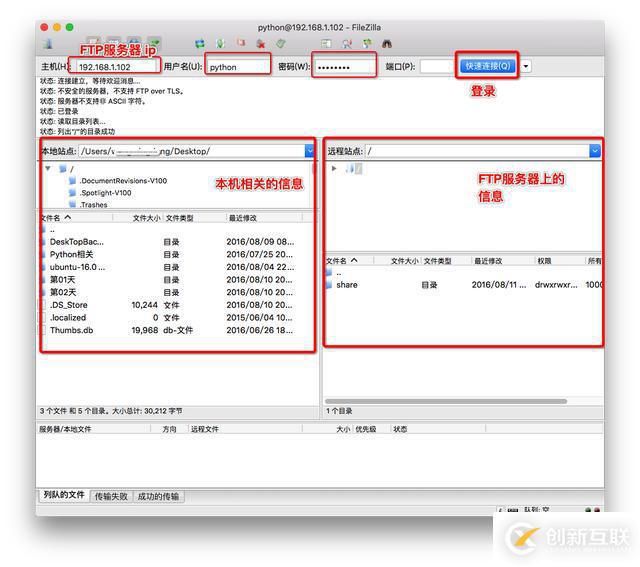Screen dimensions: 640x567
Task: Click the 远程站点 path text box
Action: 478,151
